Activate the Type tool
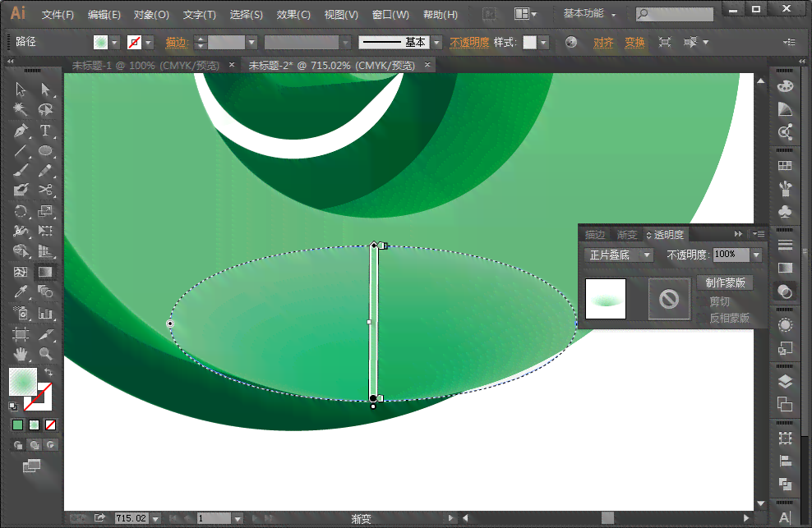Image resolution: width=812 pixels, height=528 pixels. pos(45,130)
